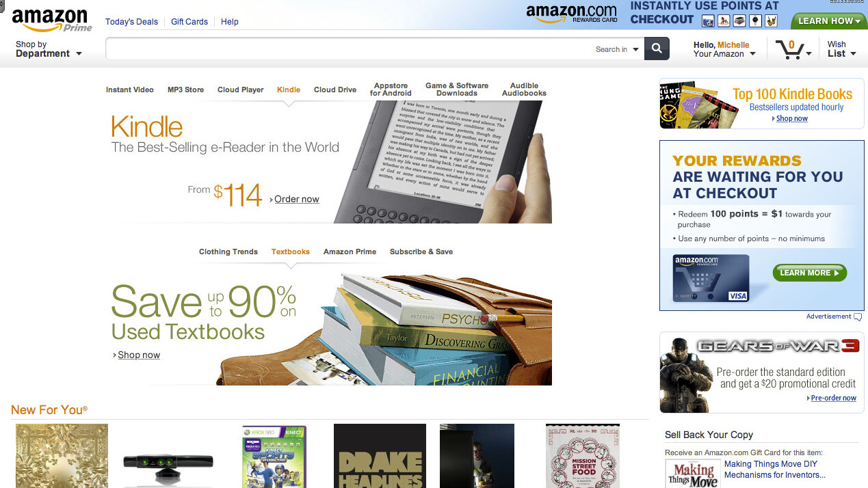
Task: Open the Search in category dropdown
Action: tap(618, 49)
